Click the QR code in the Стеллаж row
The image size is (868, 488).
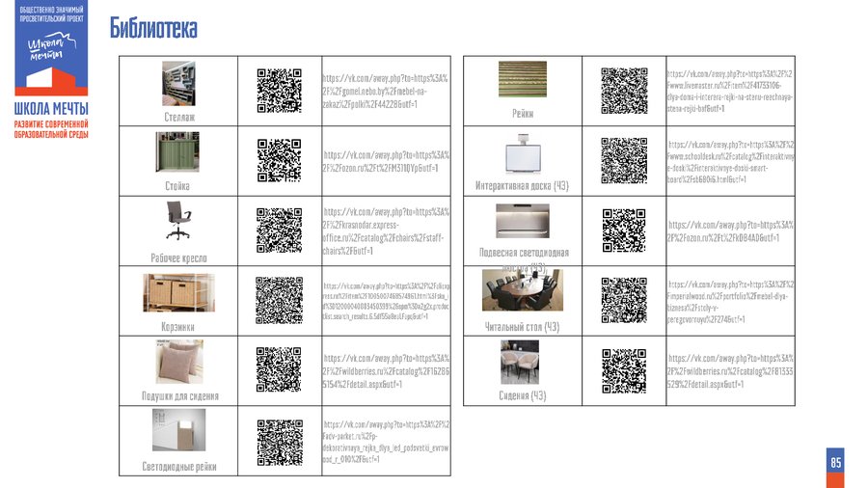(280, 91)
